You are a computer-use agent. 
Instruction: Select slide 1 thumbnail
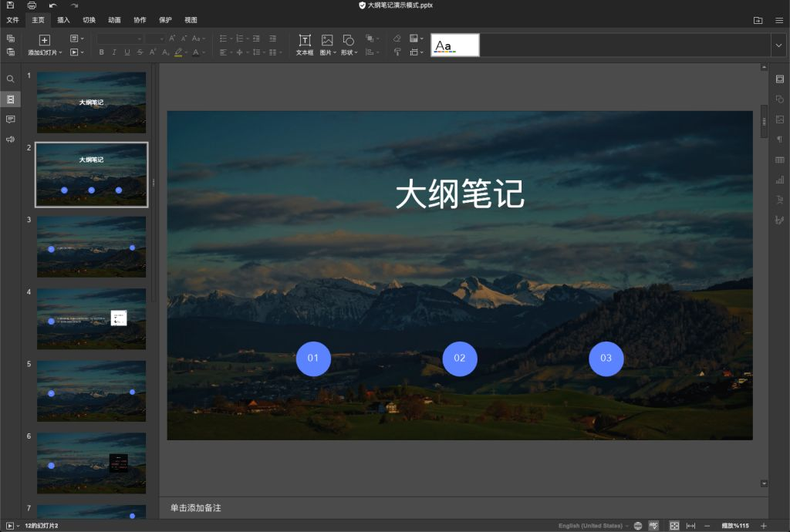pyautogui.click(x=91, y=103)
